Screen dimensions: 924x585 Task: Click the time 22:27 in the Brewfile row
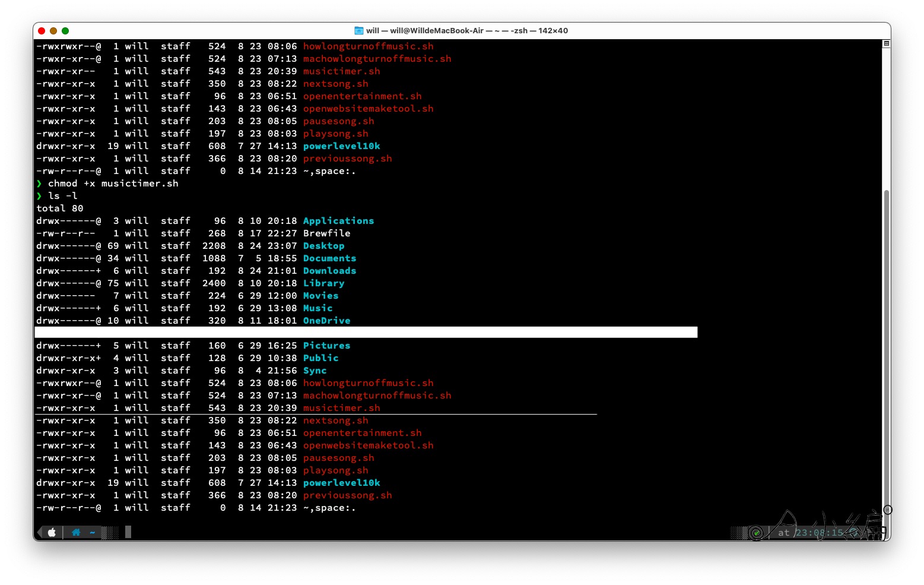282,233
